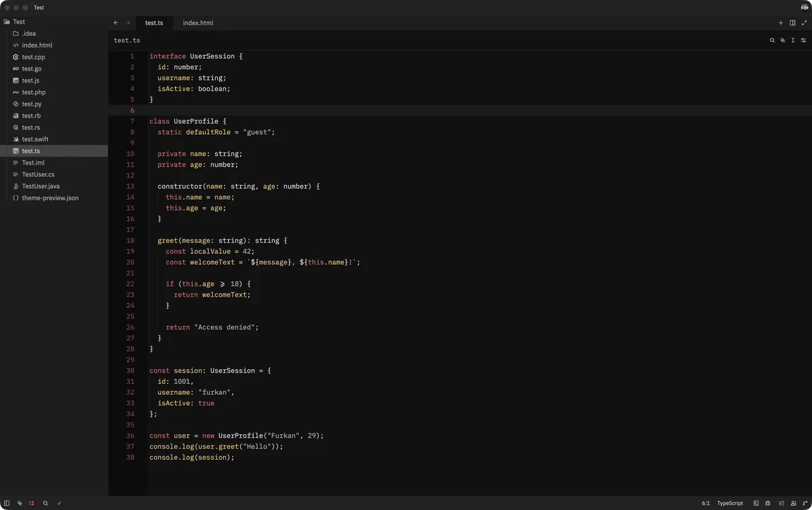Go forward with the right arrow
The image size is (812, 510).
pyautogui.click(x=127, y=22)
